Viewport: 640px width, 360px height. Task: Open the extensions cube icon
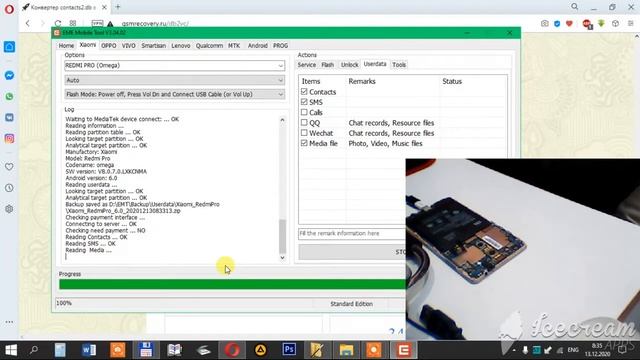(616, 24)
